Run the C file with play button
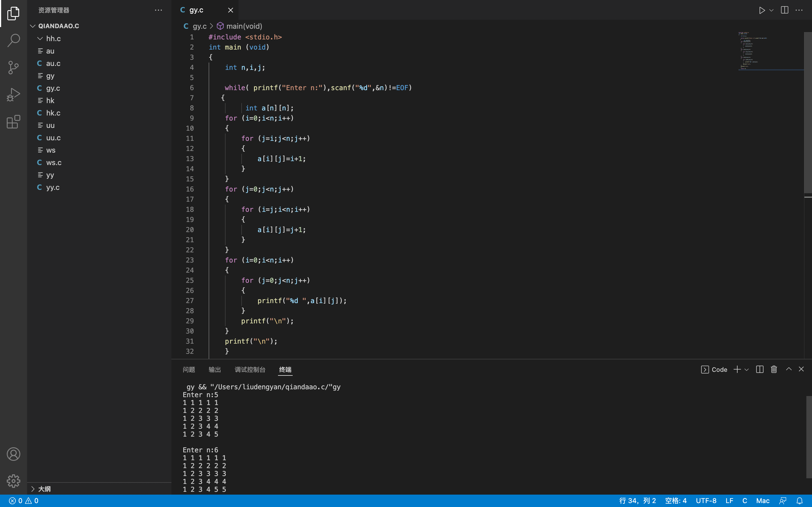Screen dimensions: 812x507 (x=762, y=10)
